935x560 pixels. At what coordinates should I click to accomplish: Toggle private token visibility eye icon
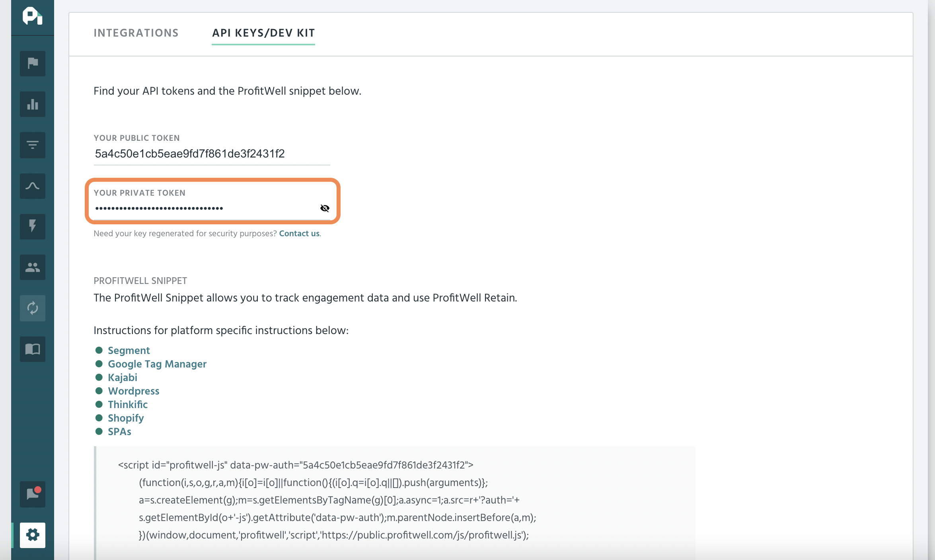tap(325, 208)
